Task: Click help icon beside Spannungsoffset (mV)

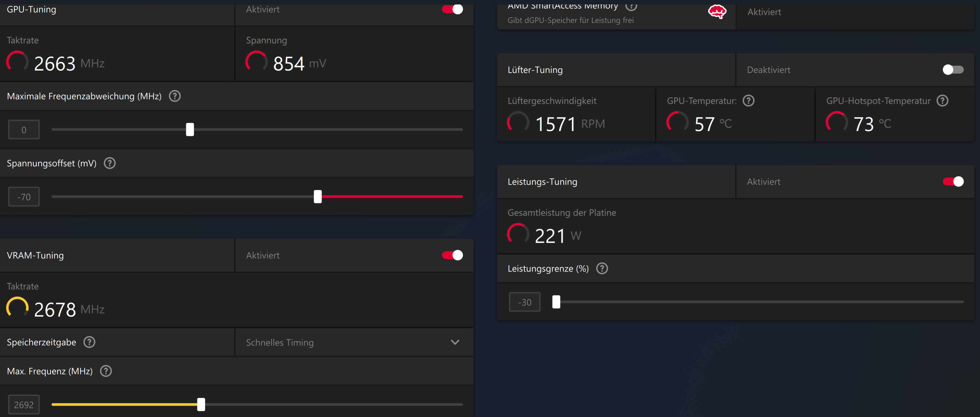Action: pos(110,163)
